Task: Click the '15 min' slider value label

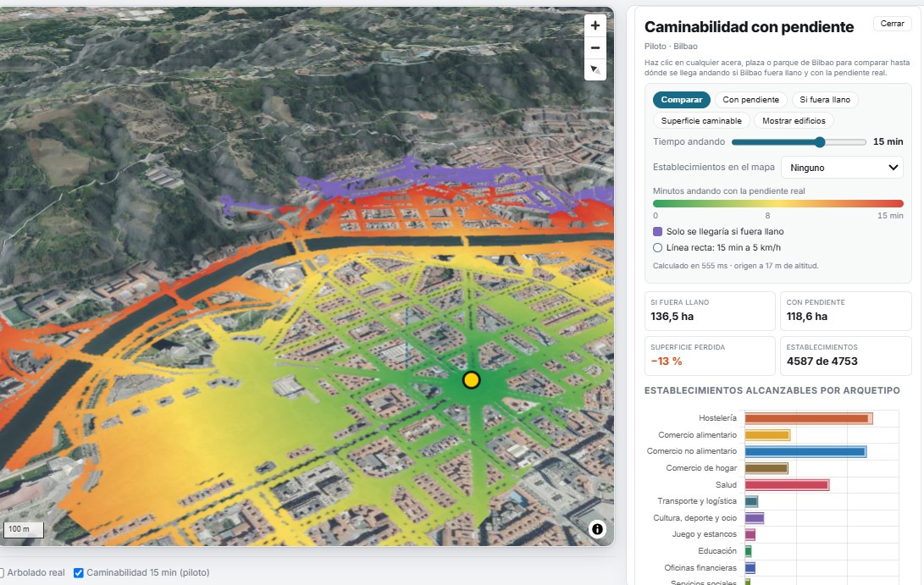Action: 888,141
